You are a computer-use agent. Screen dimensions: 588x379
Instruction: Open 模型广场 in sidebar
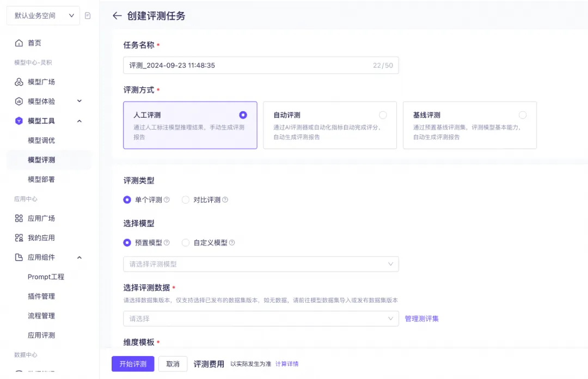pyautogui.click(x=41, y=82)
